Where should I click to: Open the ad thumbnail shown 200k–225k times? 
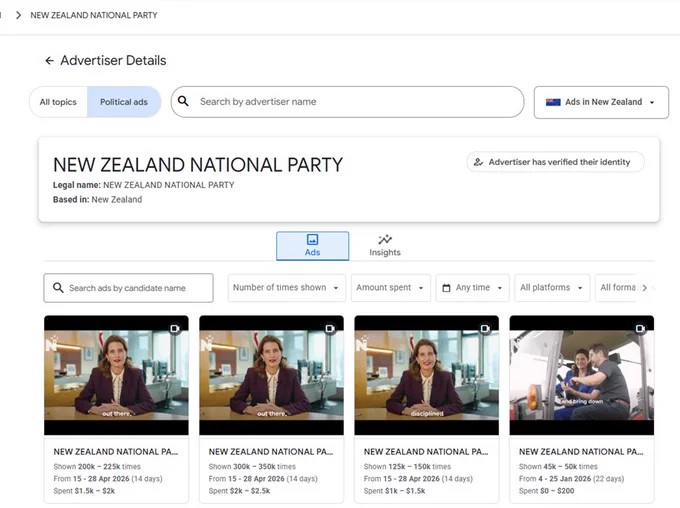click(x=116, y=375)
